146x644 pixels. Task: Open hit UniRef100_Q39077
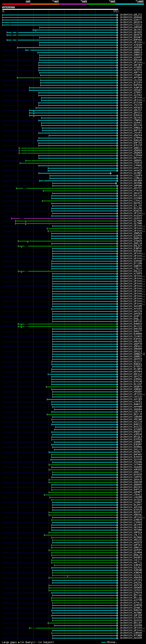pyautogui.click(x=131, y=20)
